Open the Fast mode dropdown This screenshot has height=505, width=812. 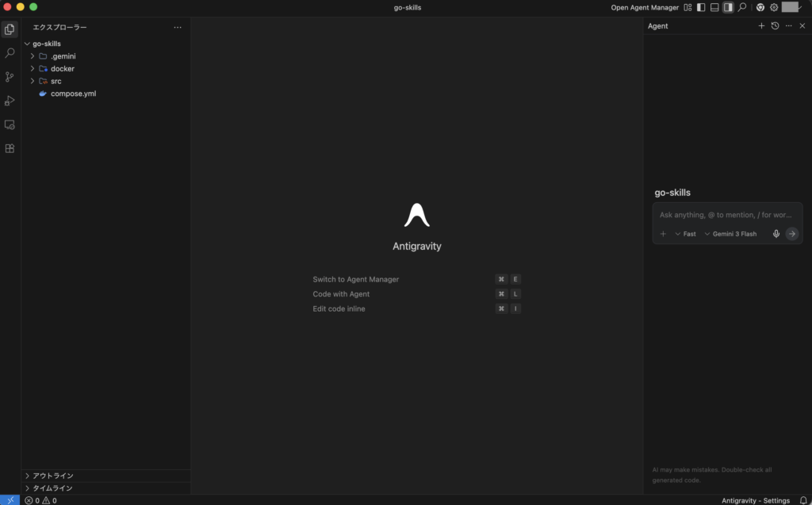tap(685, 234)
